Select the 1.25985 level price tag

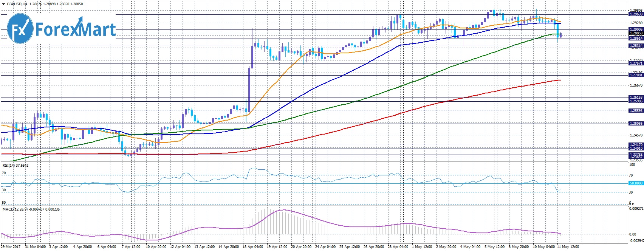(x=636, y=101)
